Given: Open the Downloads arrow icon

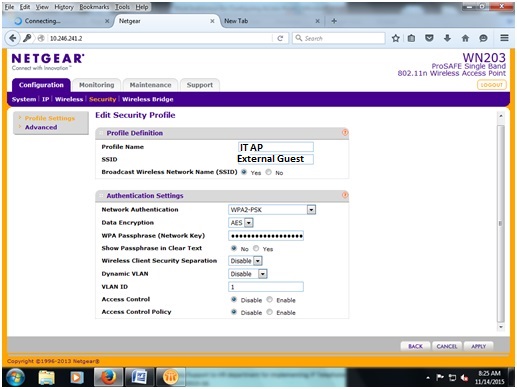Looking at the screenshot, I should pyautogui.click(x=447, y=38).
